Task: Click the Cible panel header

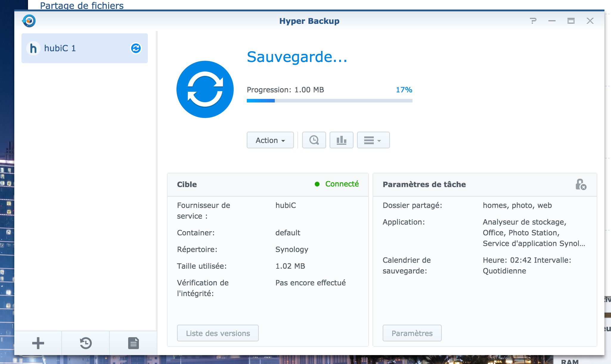Action: pyautogui.click(x=268, y=184)
